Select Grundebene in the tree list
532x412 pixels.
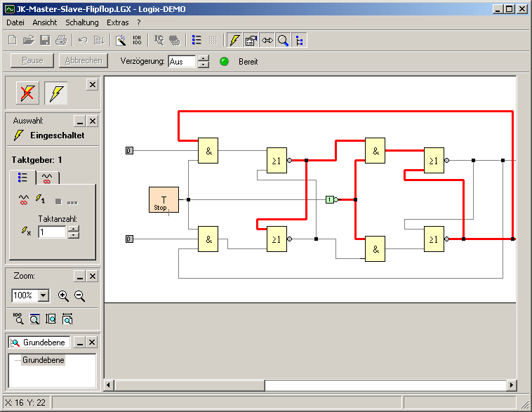[43, 360]
